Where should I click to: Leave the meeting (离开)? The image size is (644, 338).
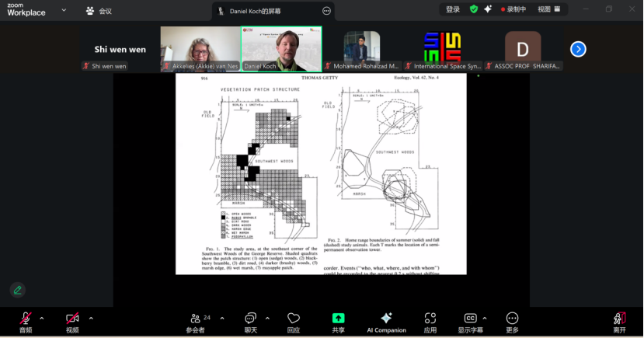619,319
